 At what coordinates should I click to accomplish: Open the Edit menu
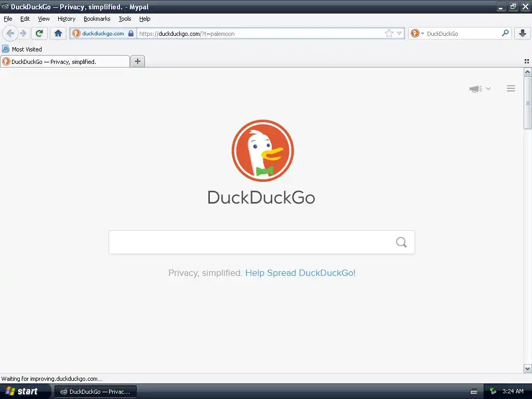tap(25, 19)
